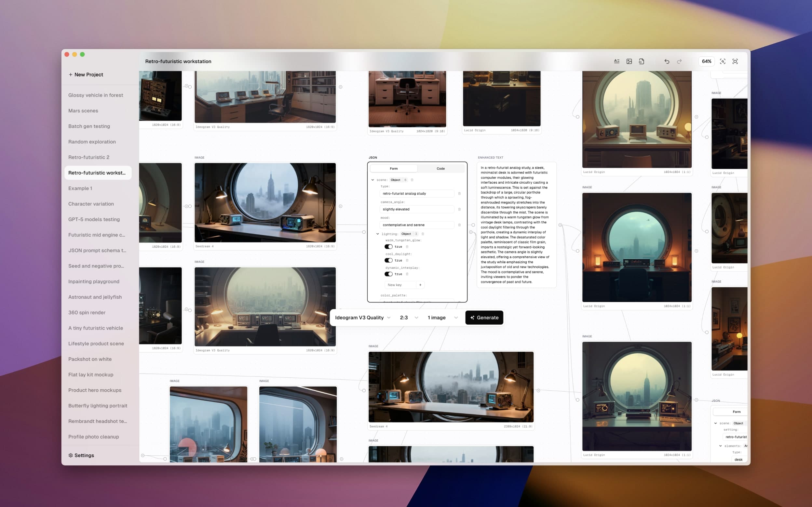Open the 2:3 aspect ratio dropdown
This screenshot has width=812, height=507.
pos(409,318)
